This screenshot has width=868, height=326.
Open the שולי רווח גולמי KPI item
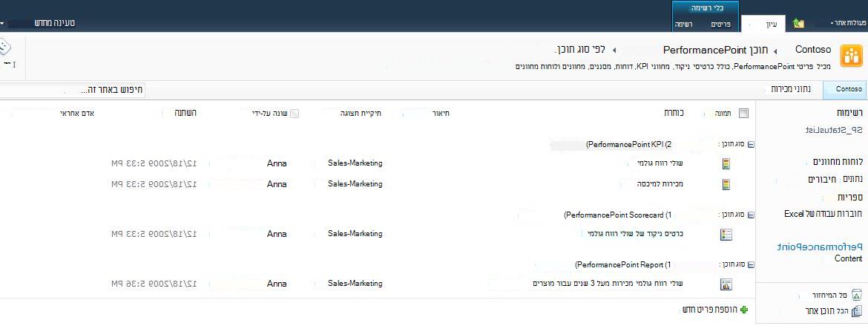pyautogui.click(x=660, y=163)
